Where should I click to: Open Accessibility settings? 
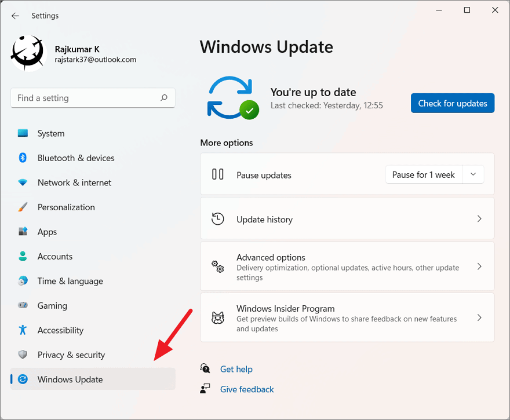point(93,330)
